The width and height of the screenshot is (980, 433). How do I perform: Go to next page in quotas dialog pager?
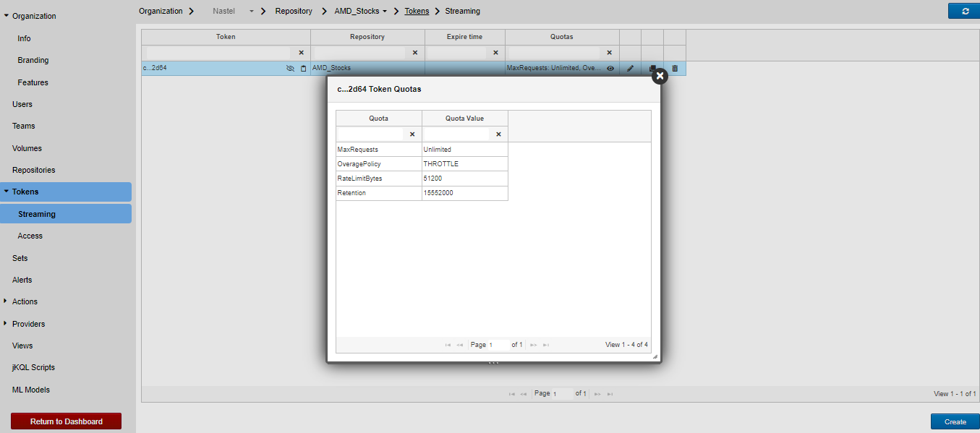tap(534, 346)
